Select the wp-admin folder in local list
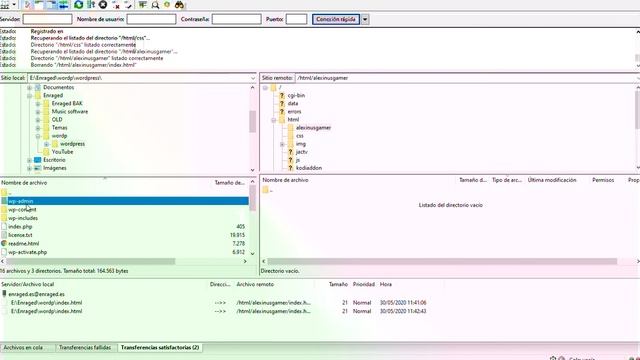Image resolution: width=640 pixels, height=360 pixels. coord(124,201)
